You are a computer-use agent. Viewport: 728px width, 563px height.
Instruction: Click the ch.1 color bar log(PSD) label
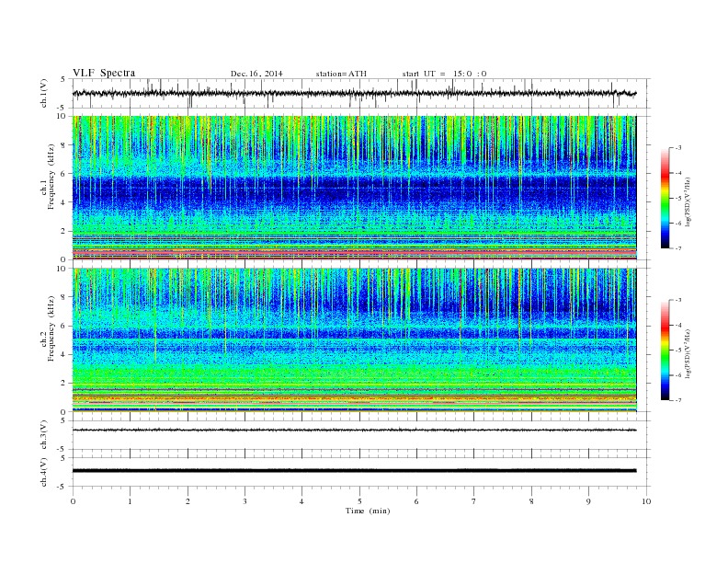click(x=688, y=202)
